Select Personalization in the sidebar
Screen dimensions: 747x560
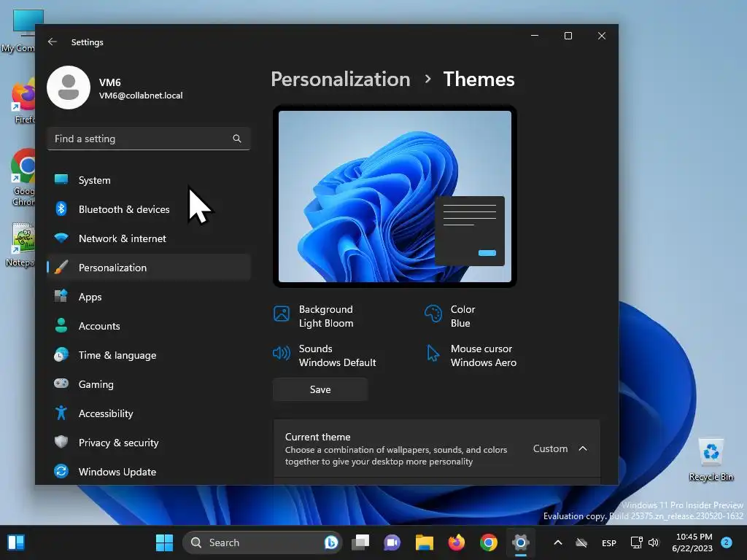(x=149, y=268)
